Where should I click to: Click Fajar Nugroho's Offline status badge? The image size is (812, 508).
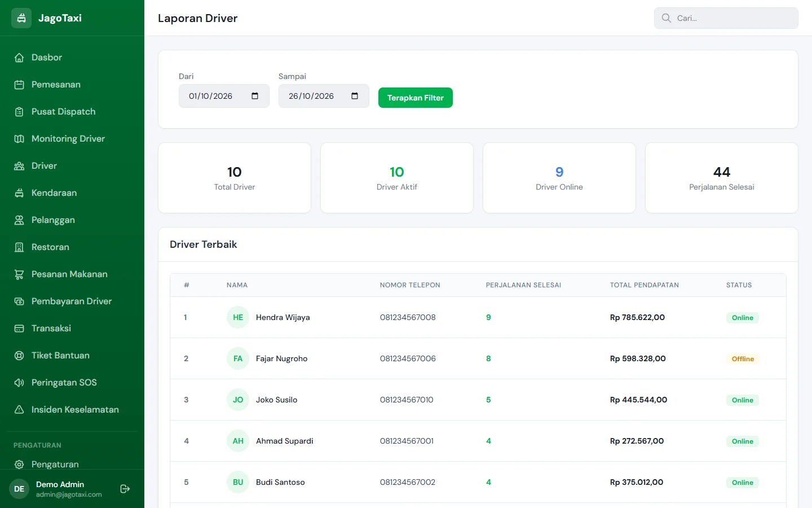pyautogui.click(x=743, y=359)
